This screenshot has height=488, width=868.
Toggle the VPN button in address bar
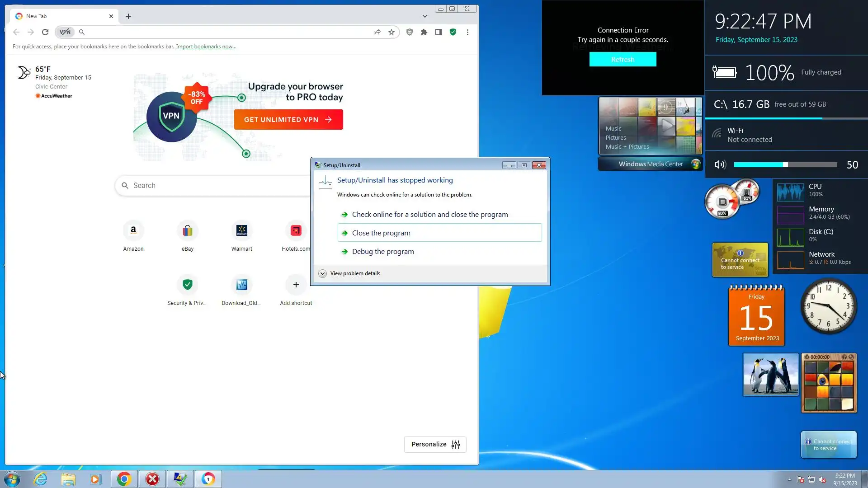pos(65,32)
